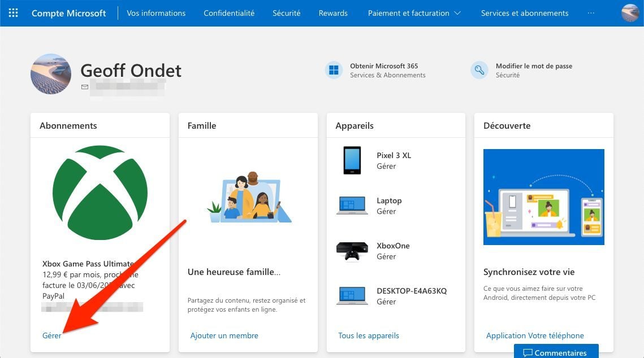The image size is (644, 358).
Task: Click the XboxOne device name
Action: [x=393, y=246]
